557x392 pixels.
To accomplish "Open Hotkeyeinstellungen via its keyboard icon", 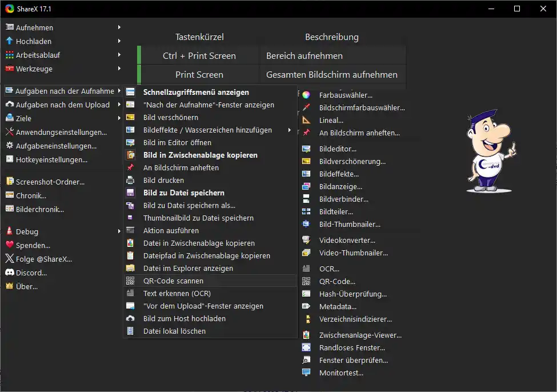I will (10, 159).
